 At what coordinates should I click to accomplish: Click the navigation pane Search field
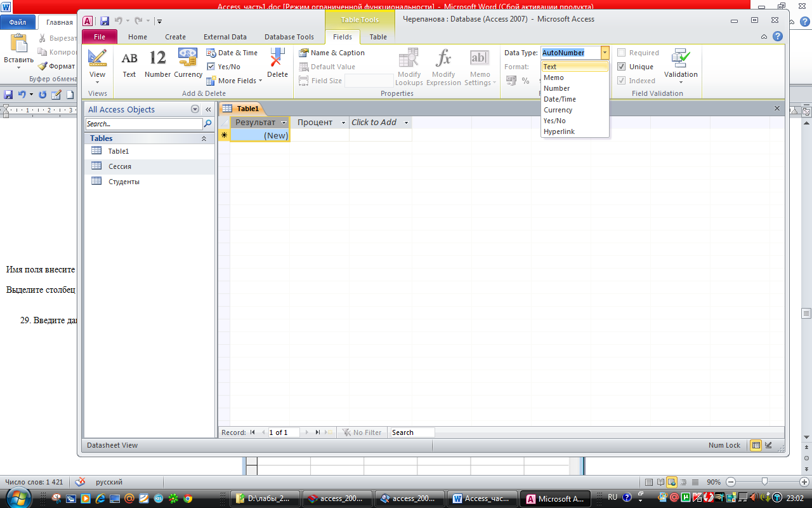point(144,124)
